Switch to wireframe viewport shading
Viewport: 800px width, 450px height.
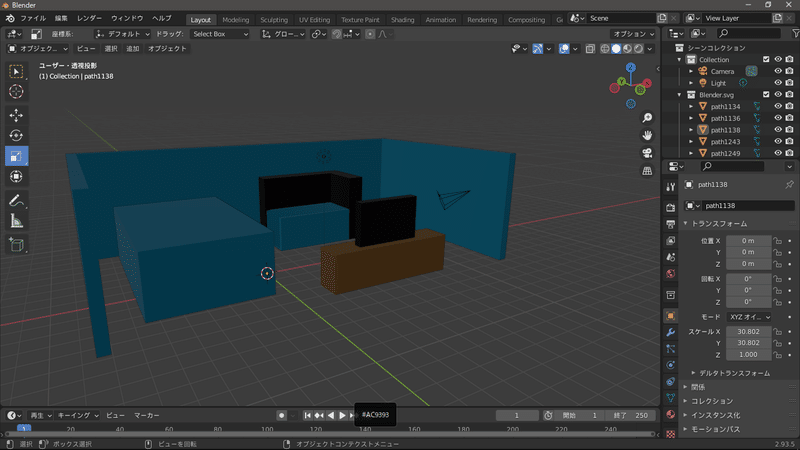605,48
